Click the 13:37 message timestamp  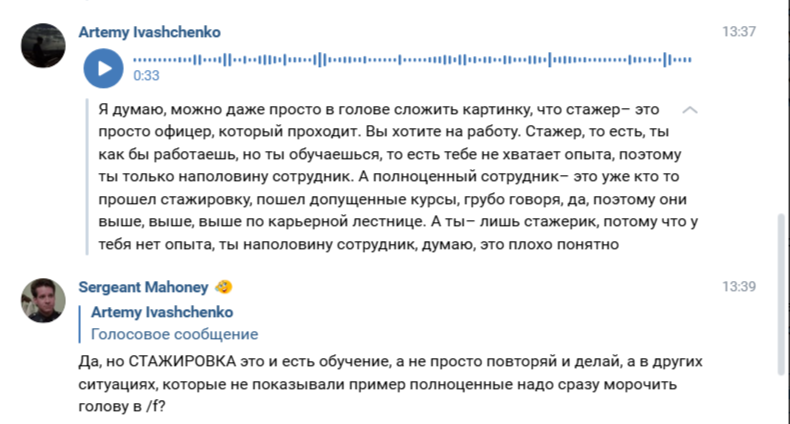[x=739, y=32]
